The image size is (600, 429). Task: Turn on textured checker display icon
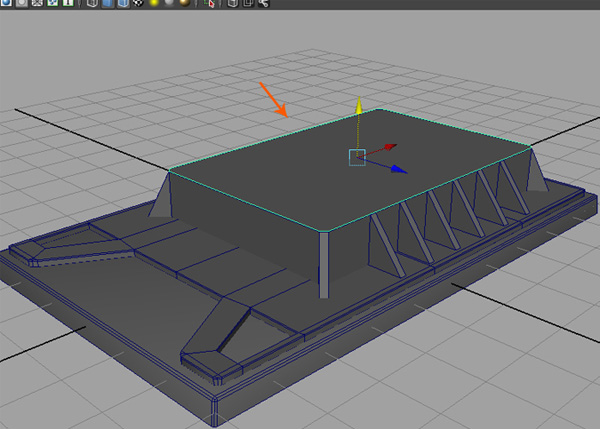click(139, 3)
